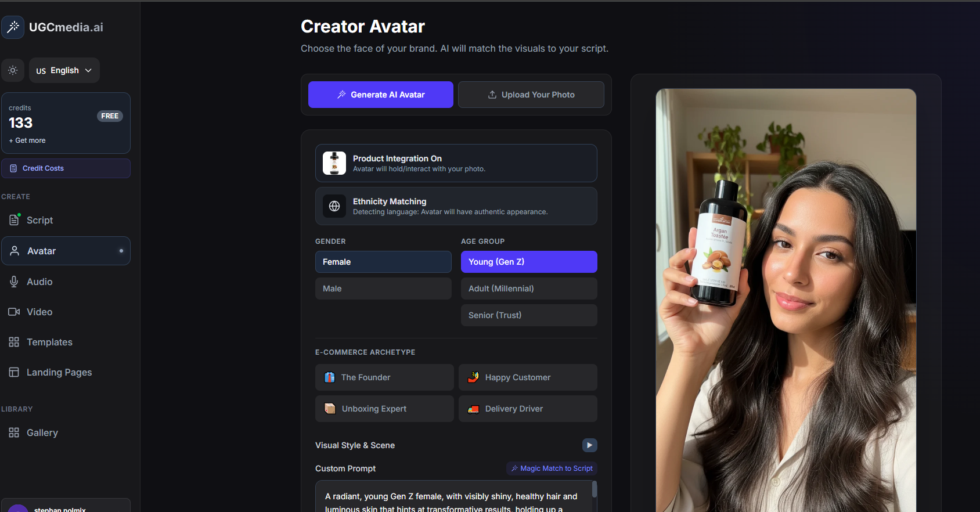This screenshot has width=980, height=512.
Task: Click into the Custom Prompt text area
Action: click(456, 496)
